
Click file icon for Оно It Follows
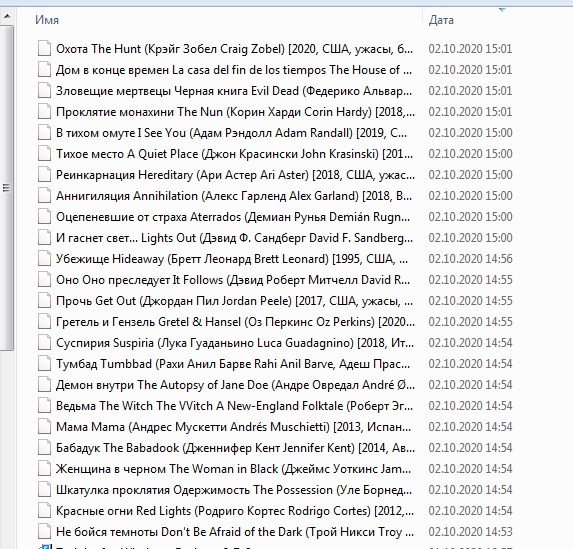(45, 280)
